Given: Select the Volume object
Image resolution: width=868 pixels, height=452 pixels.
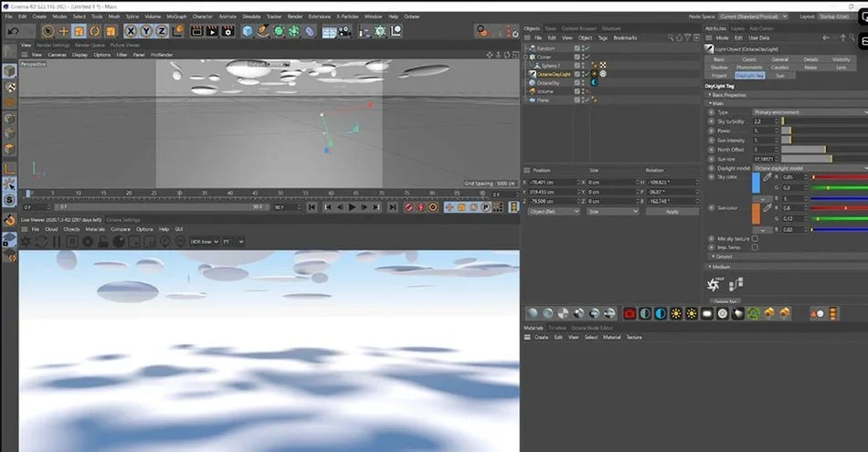Looking at the screenshot, I should coord(545,91).
